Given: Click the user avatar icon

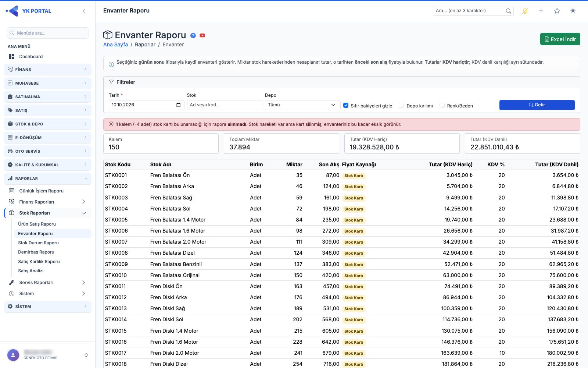Looking at the screenshot, I should coord(13,355).
